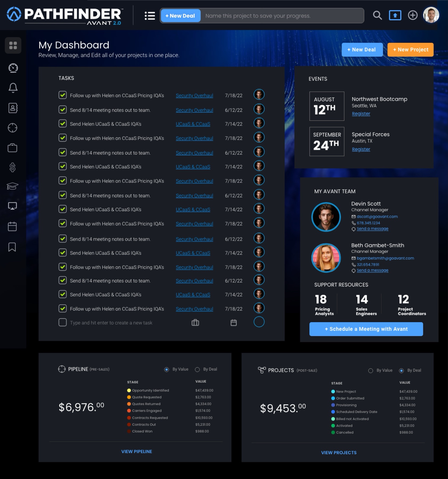Viewport: 448px width, 479px height.
Task: Pick a project with new-task briefcase icon
Action: (x=195, y=323)
